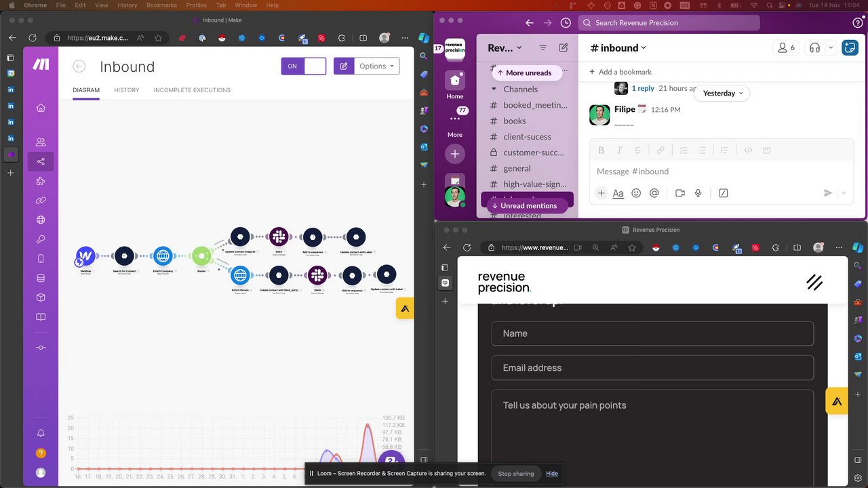
Task: Open send options arrow in Slack composer
Action: [x=844, y=193]
